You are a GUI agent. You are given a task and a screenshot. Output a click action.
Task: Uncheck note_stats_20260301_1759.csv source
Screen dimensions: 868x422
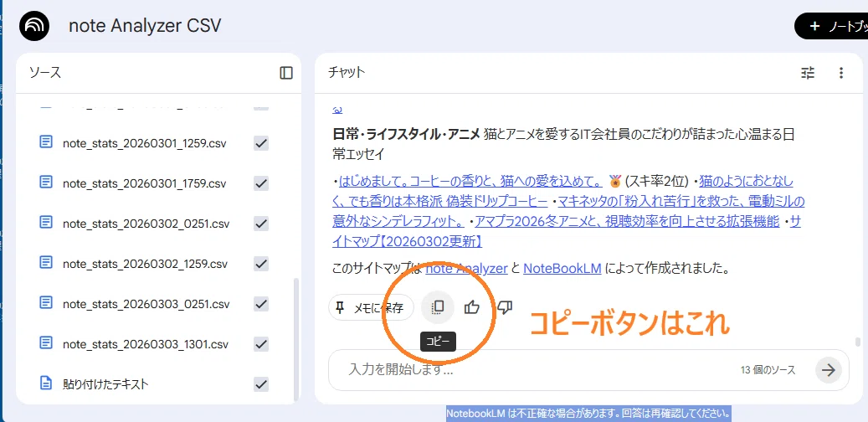click(x=261, y=183)
